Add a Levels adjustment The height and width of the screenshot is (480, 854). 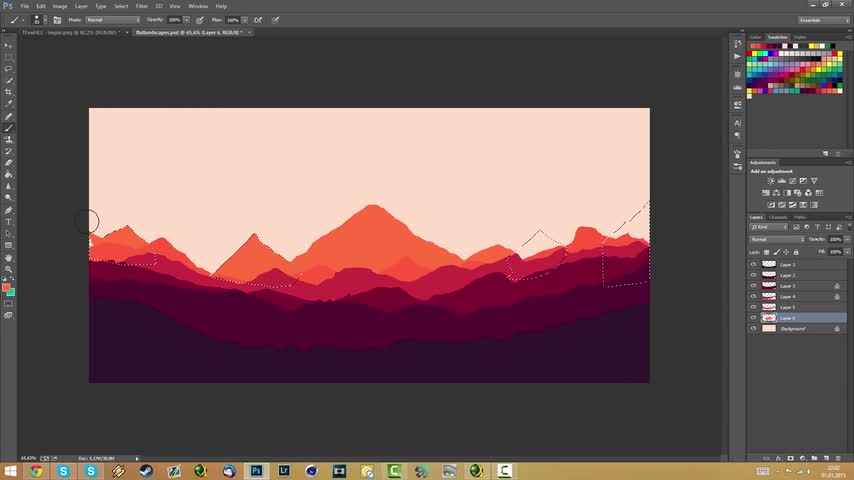pyautogui.click(x=782, y=181)
